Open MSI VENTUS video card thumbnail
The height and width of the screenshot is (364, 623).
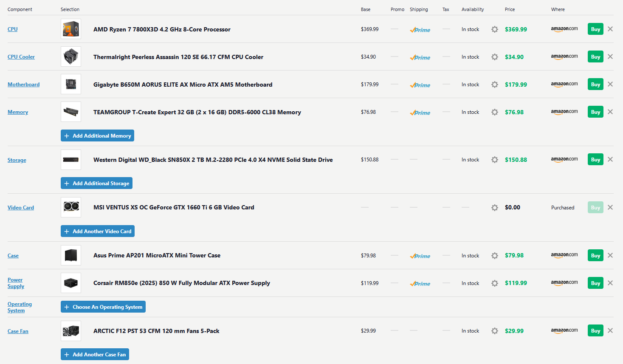pyautogui.click(x=71, y=207)
